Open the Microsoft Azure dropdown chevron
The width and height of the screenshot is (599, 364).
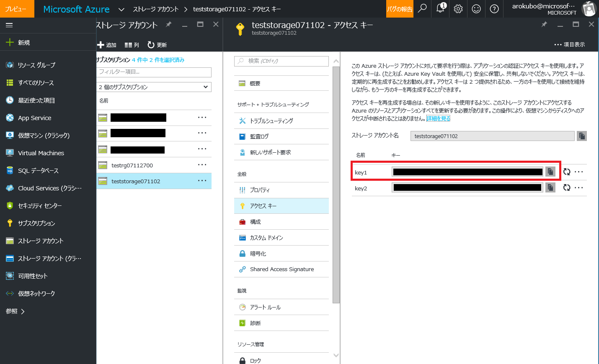click(121, 9)
